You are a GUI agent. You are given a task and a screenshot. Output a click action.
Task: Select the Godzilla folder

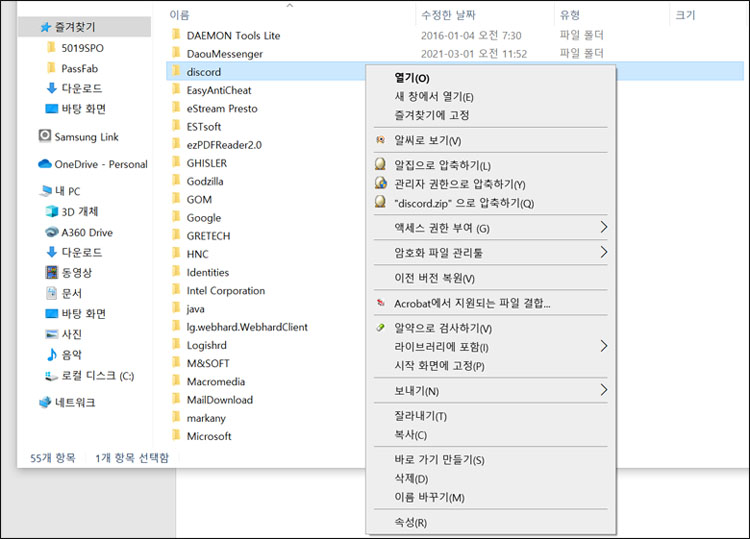click(x=205, y=181)
